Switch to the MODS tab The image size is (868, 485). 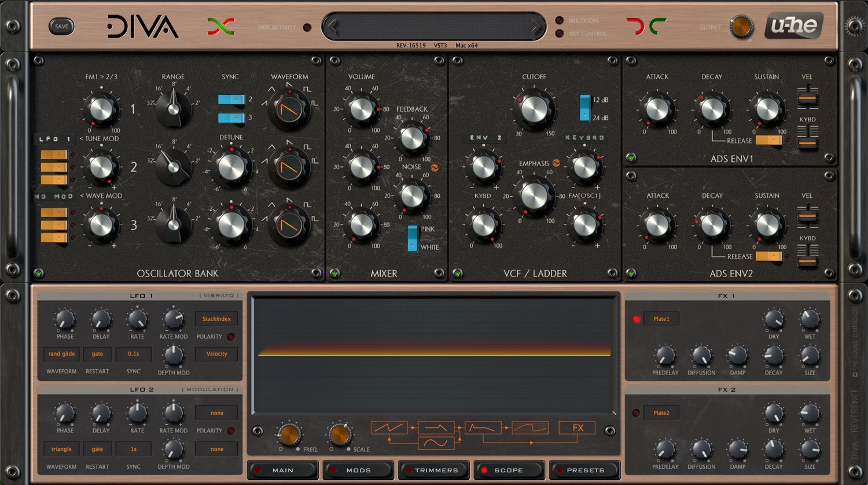coord(358,470)
